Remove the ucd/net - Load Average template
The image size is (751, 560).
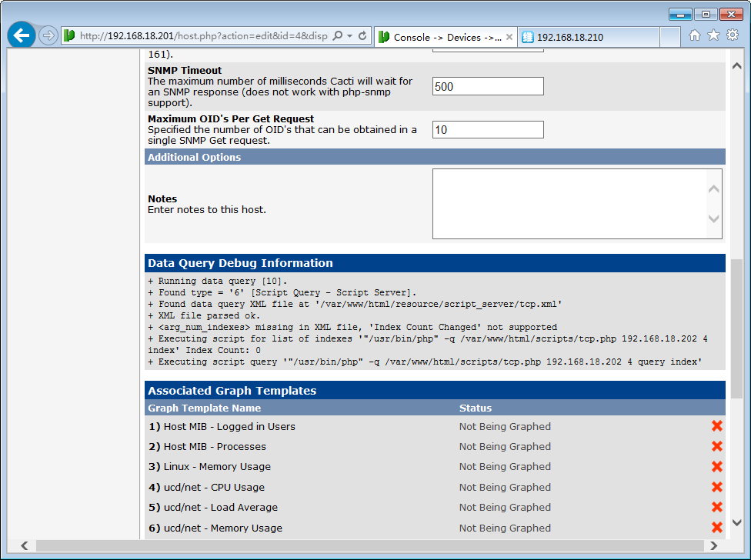pos(717,507)
